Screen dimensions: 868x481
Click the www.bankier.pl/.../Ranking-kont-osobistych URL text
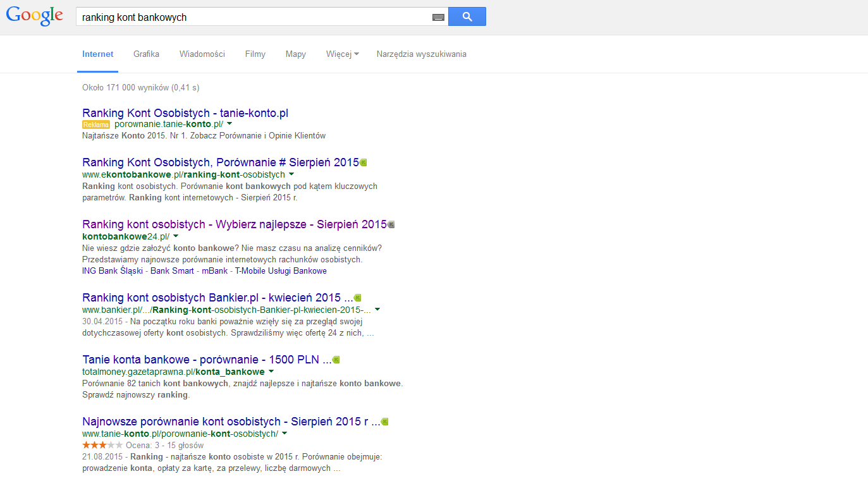(x=226, y=310)
